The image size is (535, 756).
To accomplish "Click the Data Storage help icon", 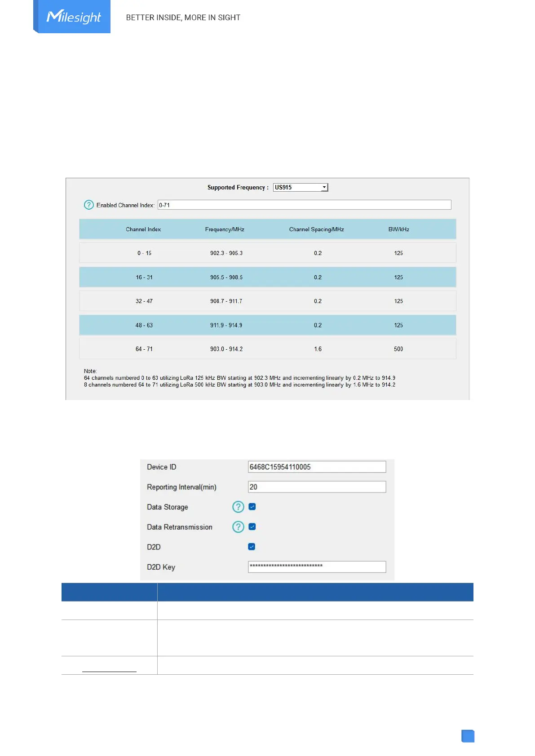I will pyautogui.click(x=238, y=507).
